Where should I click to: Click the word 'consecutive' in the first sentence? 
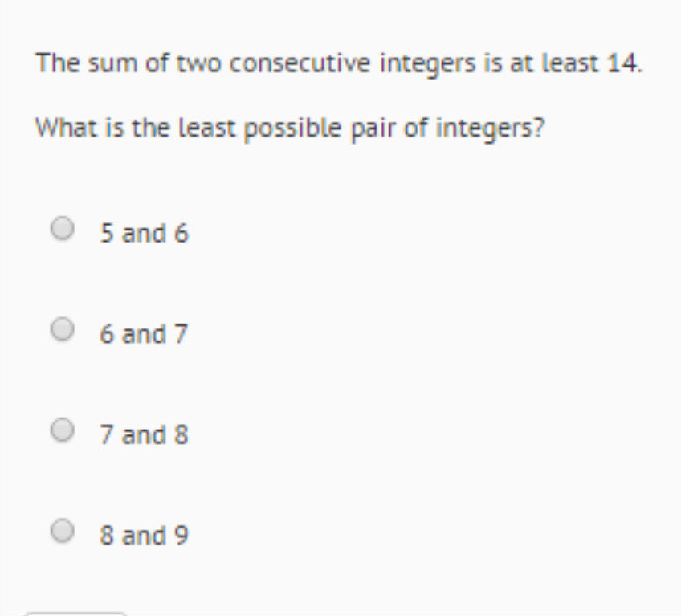pos(300,63)
